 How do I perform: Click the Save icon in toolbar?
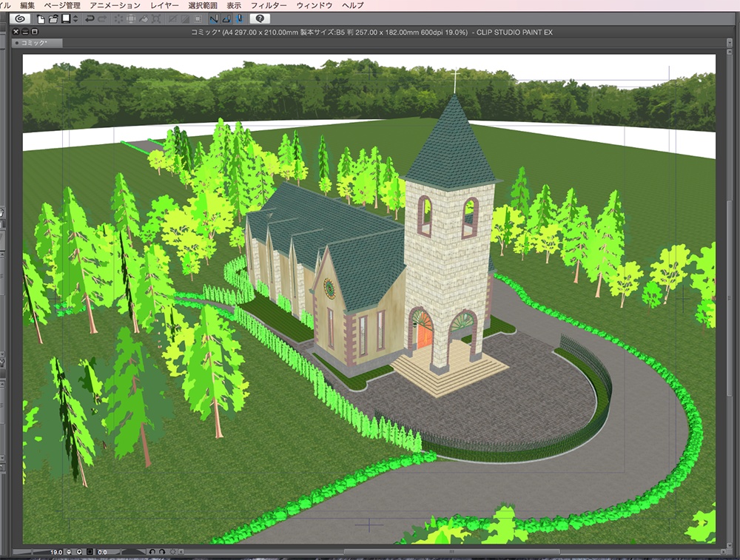66,19
